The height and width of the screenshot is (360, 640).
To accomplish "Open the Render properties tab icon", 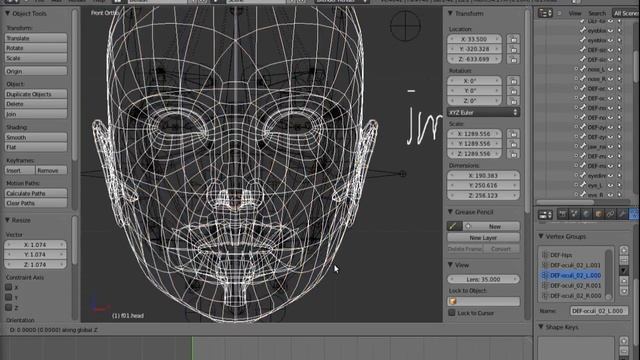I will 562,214.
